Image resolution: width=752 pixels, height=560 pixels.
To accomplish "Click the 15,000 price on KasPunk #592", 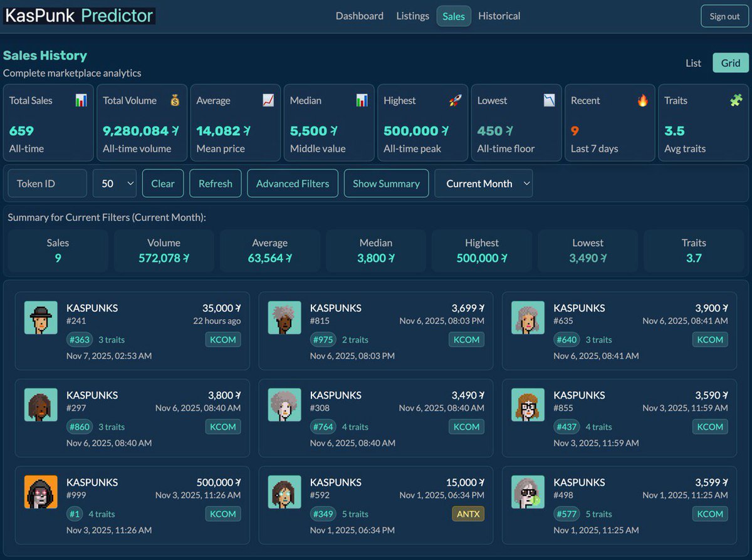I will pyautogui.click(x=466, y=482).
